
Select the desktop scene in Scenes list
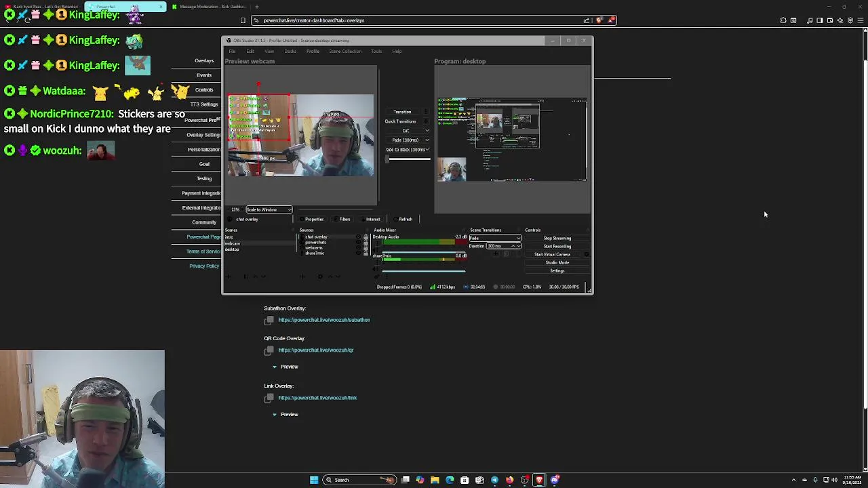tap(233, 250)
